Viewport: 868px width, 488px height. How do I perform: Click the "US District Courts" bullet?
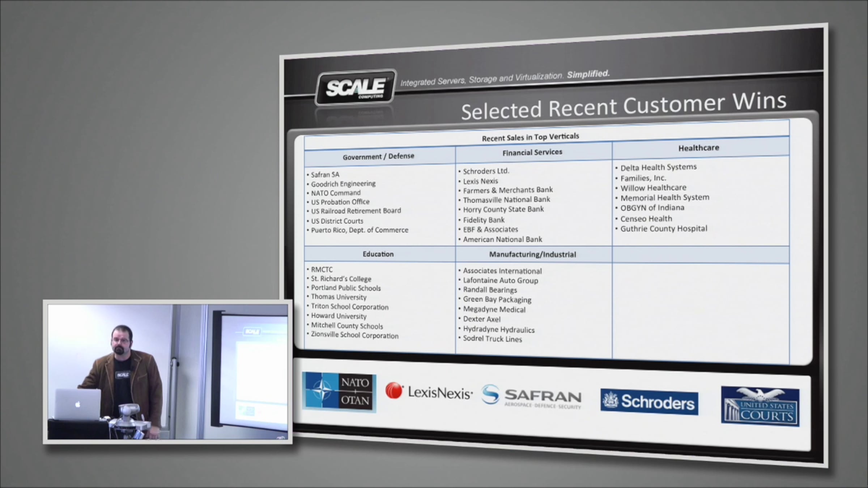(337, 221)
